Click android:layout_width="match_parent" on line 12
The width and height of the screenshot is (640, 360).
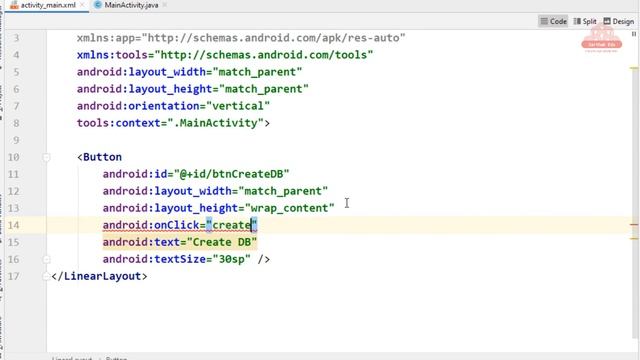215,191
